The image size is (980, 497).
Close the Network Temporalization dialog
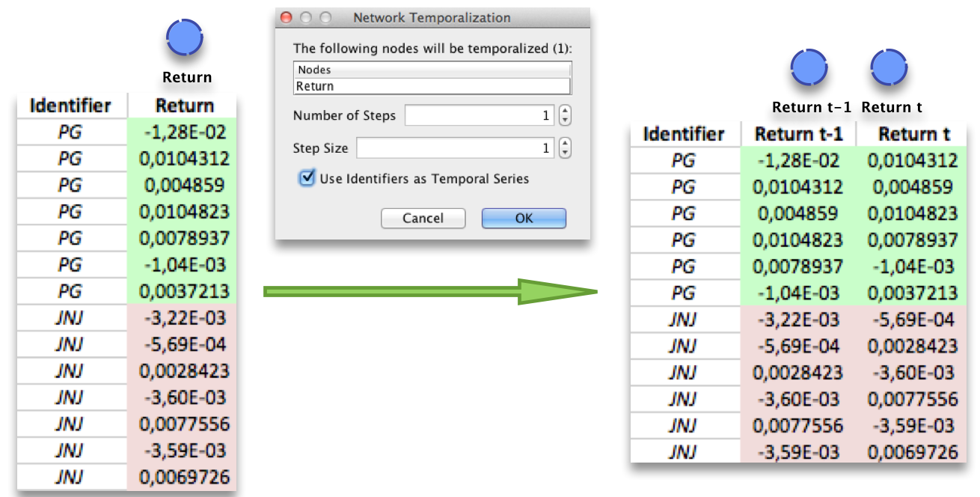click(x=286, y=17)
